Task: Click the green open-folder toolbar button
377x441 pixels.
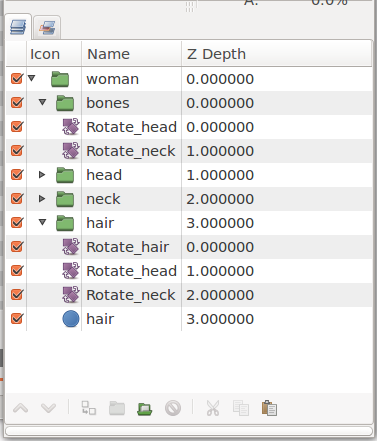Action: point(145,408)
